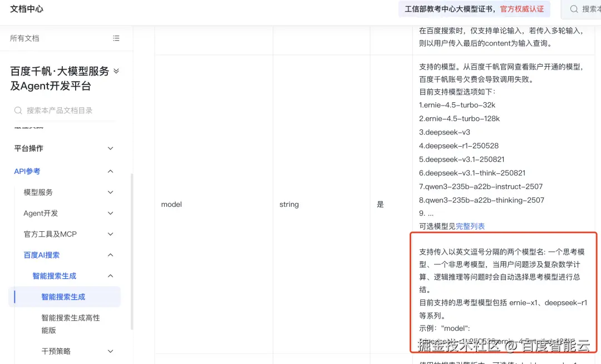Select Agent开发 sidebar item
Screen dimensions: 601x364
(x=41, y=213)
